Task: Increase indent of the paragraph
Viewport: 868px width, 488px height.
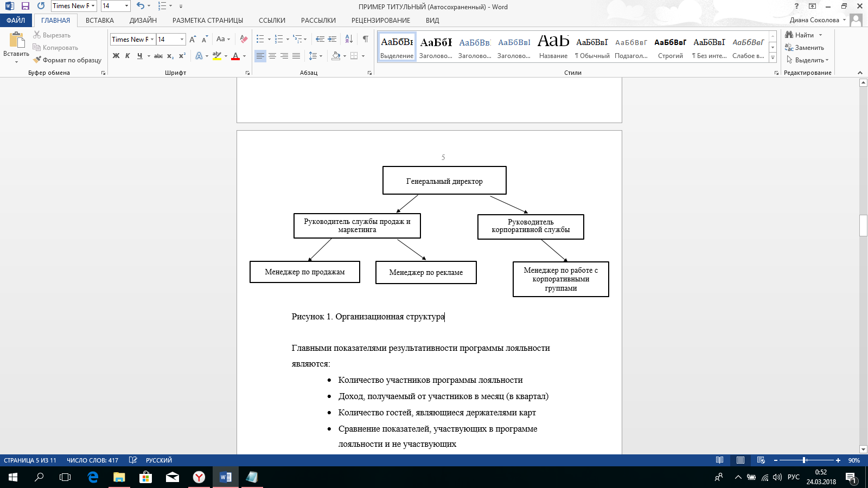Action: pos(332,39)
